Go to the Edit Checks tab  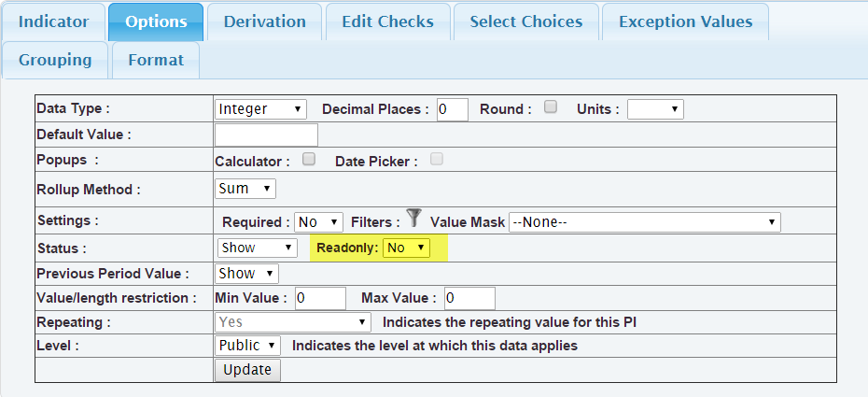[x=387, y=21]
